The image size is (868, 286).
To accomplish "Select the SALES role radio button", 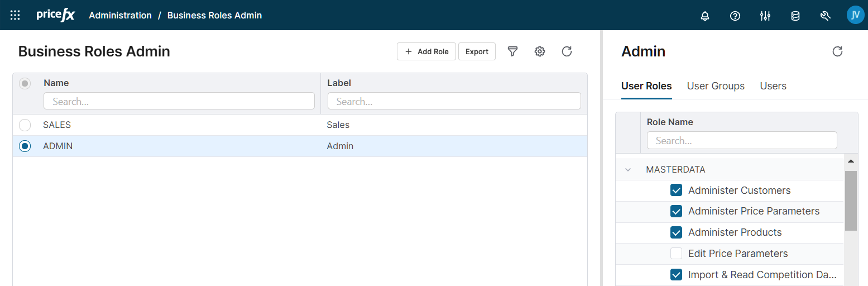I will pos(25,125).
